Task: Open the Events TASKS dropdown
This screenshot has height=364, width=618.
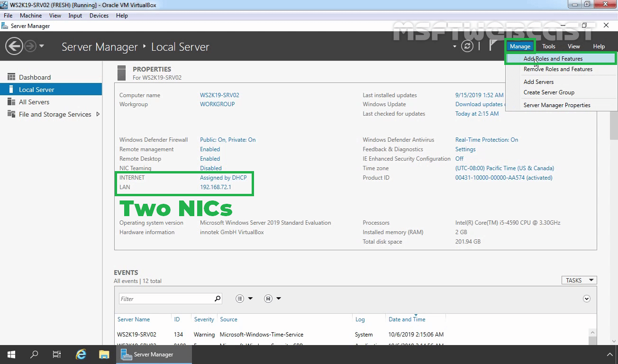Action: point(579,280)
